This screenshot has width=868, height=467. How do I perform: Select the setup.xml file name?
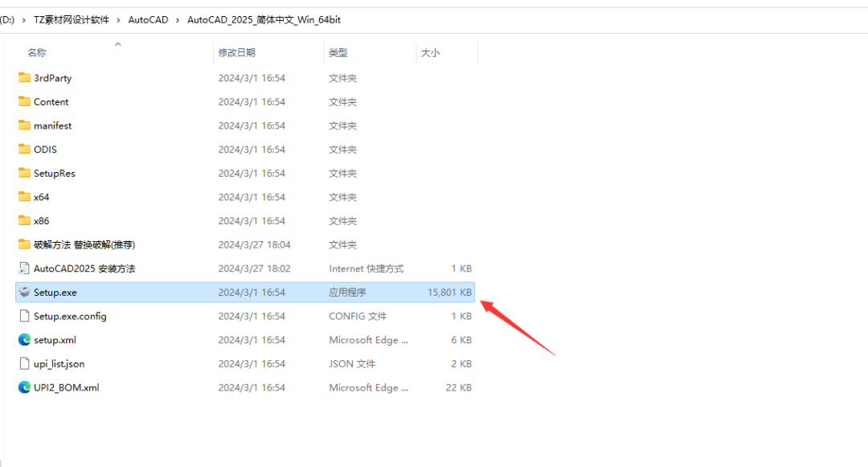pyautogui.click(x=55, y=340)
